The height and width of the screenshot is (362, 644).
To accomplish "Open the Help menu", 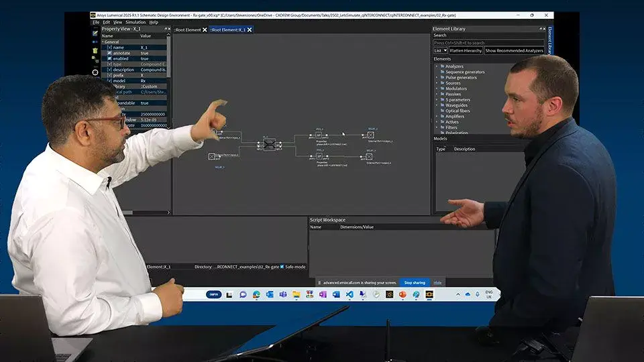I will (154, 22).
